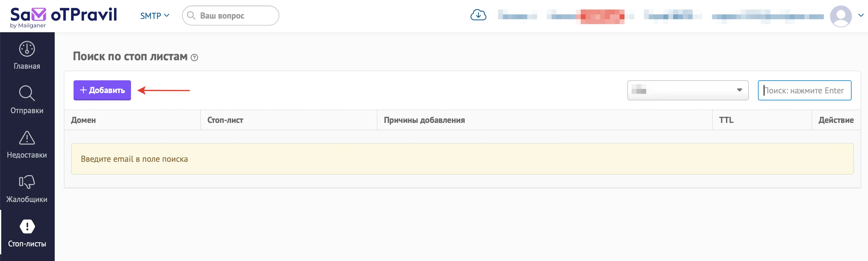Click the Добавить button

(x=102, y=90)
